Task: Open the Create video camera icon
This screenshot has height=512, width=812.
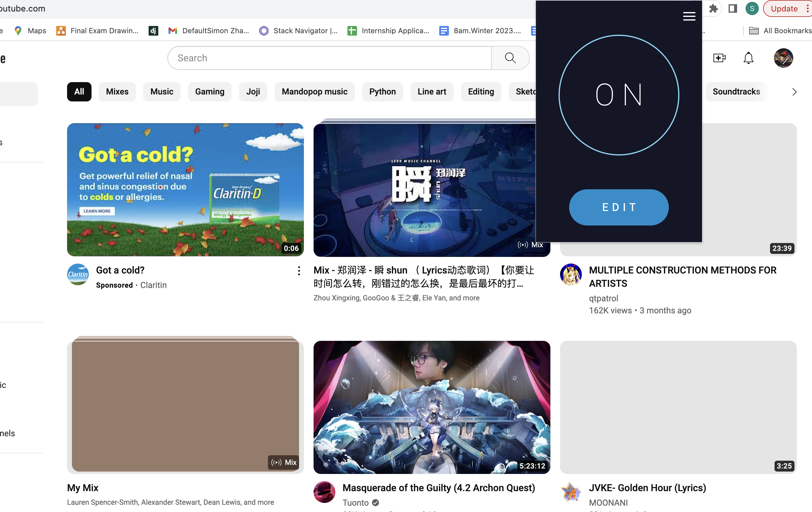Action: [719, 58]
